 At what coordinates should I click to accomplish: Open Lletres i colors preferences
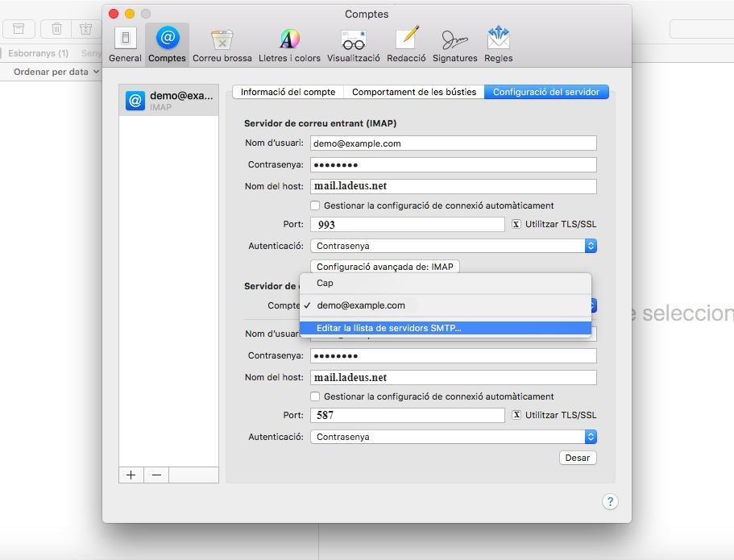pyautogui.click(x=289, y=44)
